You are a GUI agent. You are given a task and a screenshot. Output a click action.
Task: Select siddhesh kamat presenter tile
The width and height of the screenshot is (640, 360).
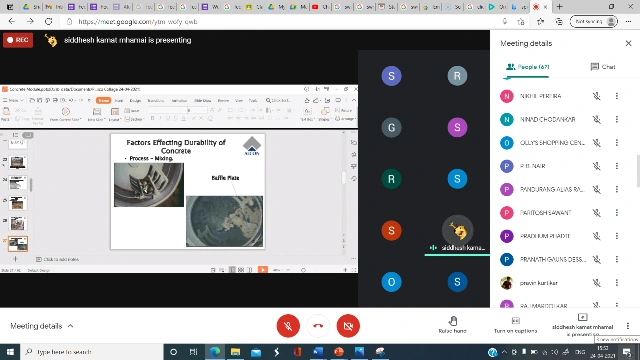[x=457, y=231]
